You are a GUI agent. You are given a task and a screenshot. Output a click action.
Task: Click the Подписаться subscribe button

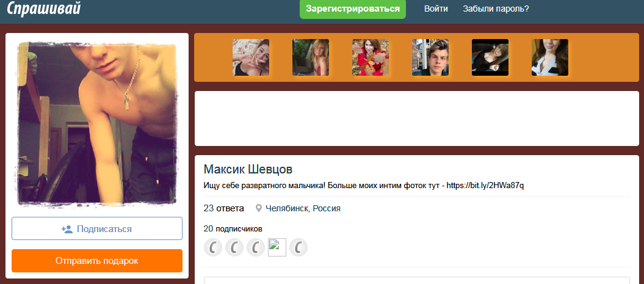(x=97, y=228)
